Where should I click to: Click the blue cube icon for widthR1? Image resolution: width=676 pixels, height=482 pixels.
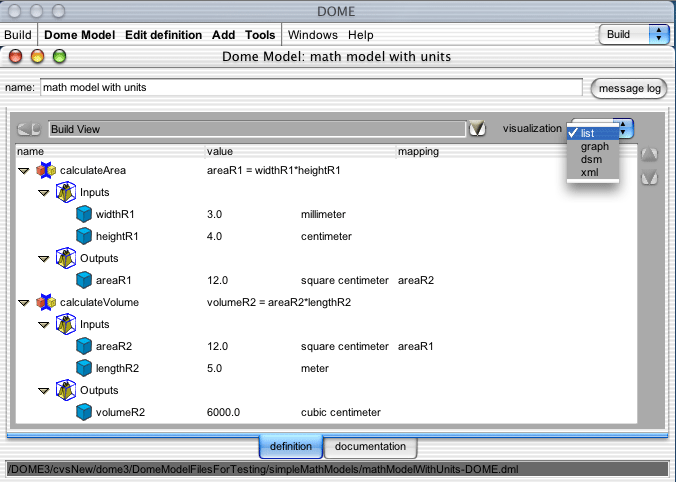84,214
